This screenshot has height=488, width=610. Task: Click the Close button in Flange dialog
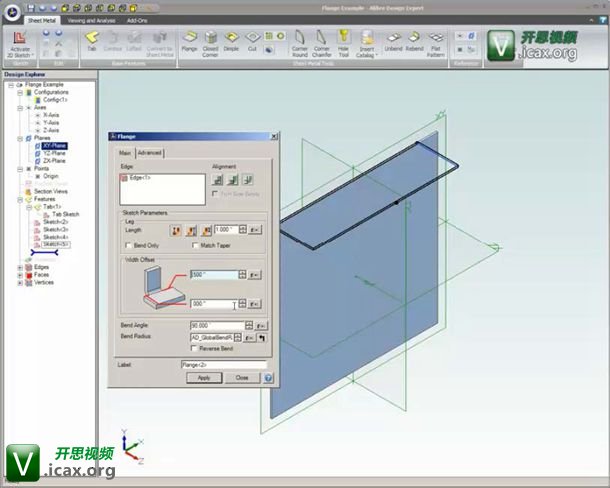[242, 378]
